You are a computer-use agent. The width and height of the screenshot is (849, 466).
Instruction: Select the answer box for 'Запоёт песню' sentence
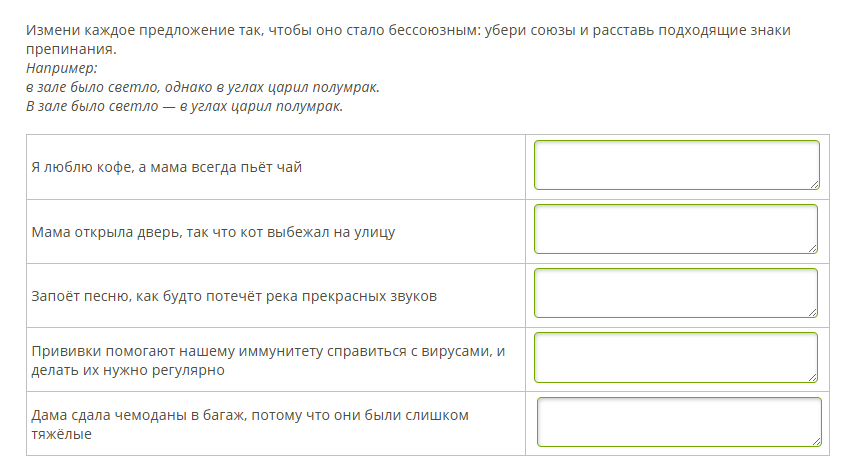pos(676,293)
